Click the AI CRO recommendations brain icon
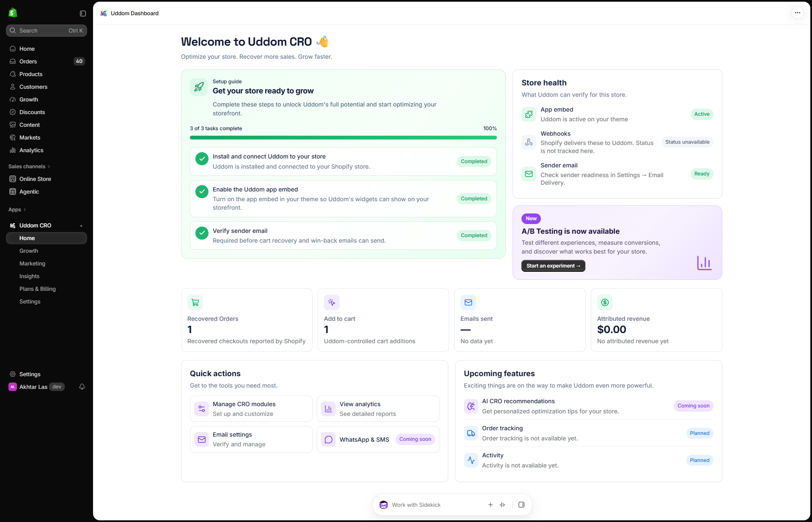Image resolution: width=812 pixels, height=522 pixels. tap(471, 406)
